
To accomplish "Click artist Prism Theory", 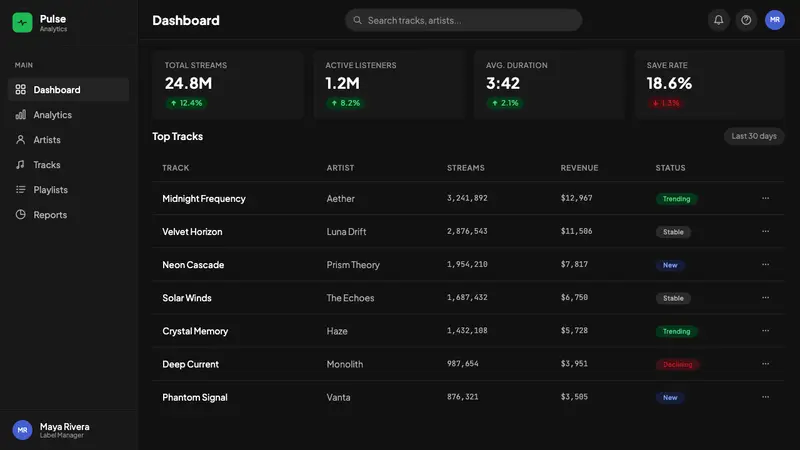I will 353,265.
